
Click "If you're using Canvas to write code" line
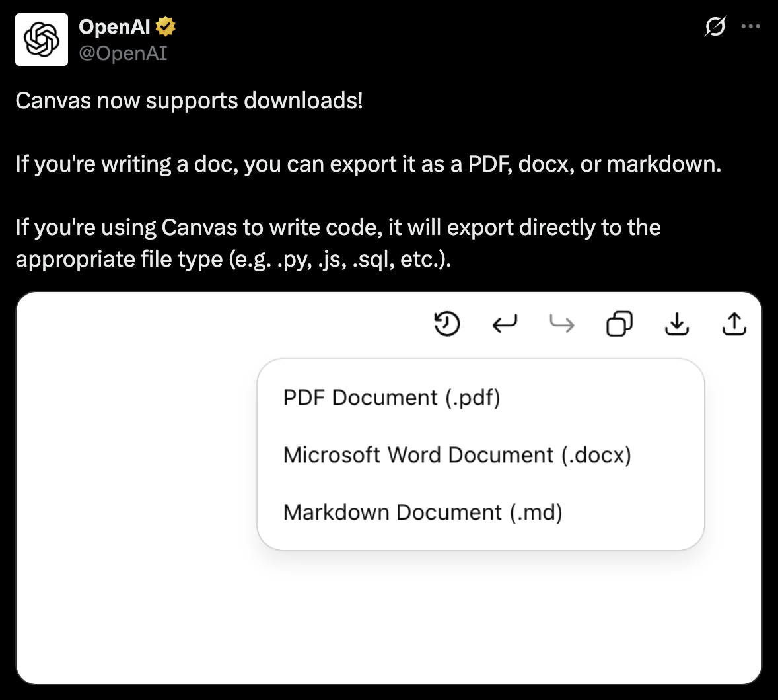[198, 227]
